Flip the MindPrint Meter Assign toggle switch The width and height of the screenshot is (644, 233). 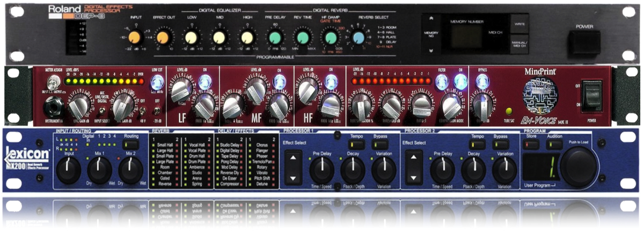tap(54, 83)
